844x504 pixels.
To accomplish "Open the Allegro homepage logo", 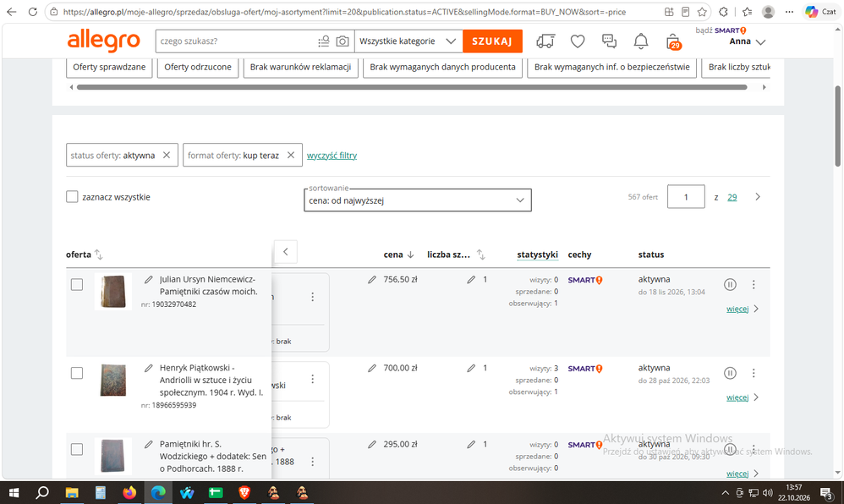I will click(x=103, y=41).
